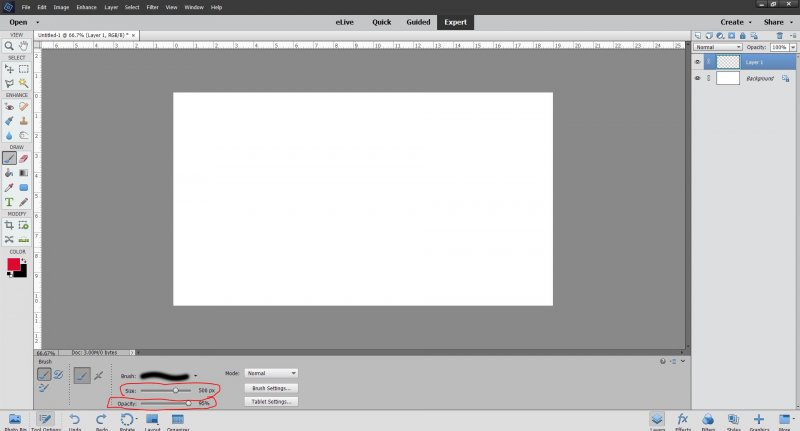Select the Quick Selection tool

[x=23, y=83]
